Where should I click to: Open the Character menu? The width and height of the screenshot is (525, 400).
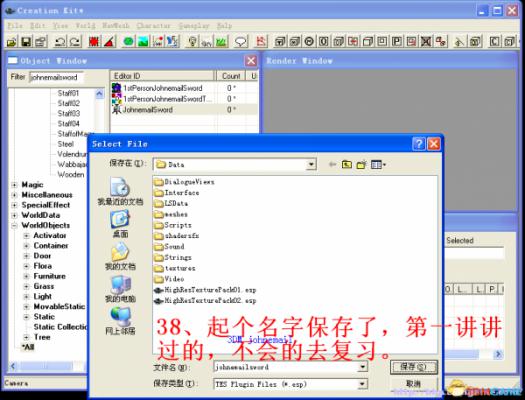tap(153, 26)
